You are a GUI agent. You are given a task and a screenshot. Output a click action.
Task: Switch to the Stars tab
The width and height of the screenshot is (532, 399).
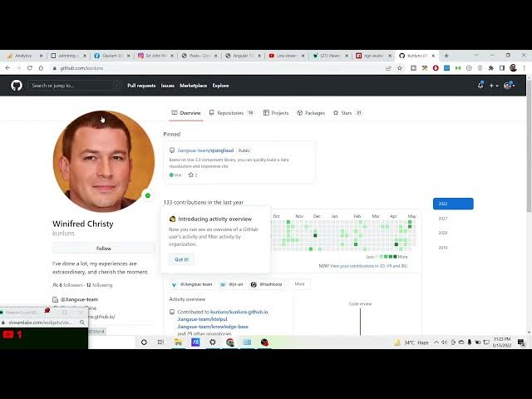[x=347, y=113]
